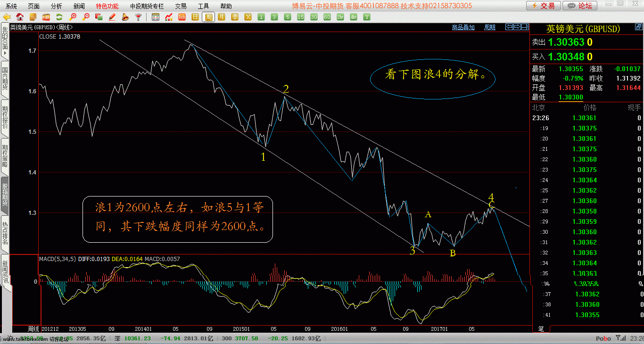
Task: Click the red trend chart icon
Action: pos(169,17)
